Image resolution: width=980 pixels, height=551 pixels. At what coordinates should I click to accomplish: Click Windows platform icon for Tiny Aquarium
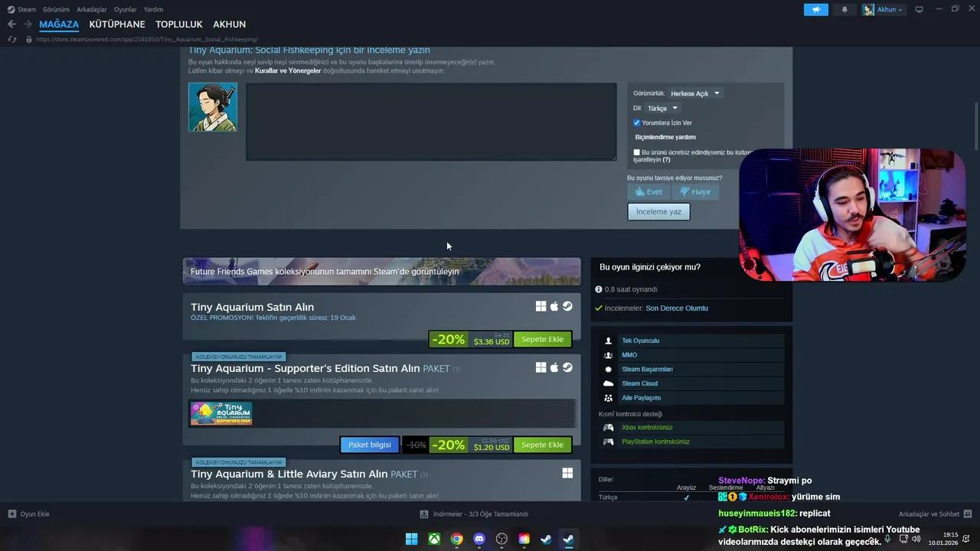click(541, 306)
